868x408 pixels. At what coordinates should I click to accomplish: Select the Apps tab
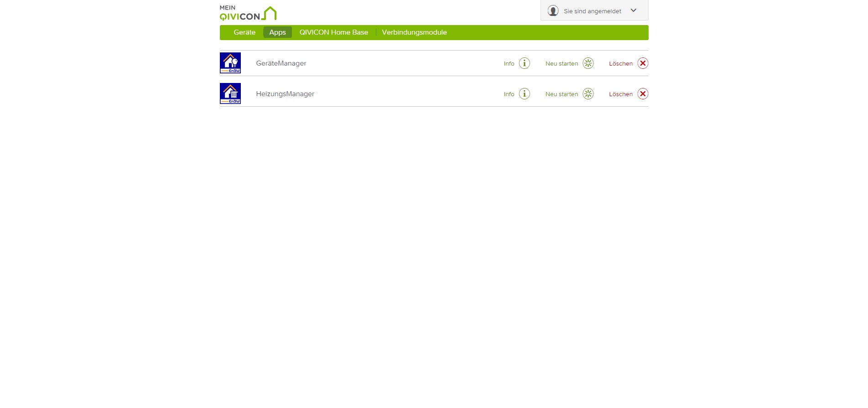[x=277, y=32]
